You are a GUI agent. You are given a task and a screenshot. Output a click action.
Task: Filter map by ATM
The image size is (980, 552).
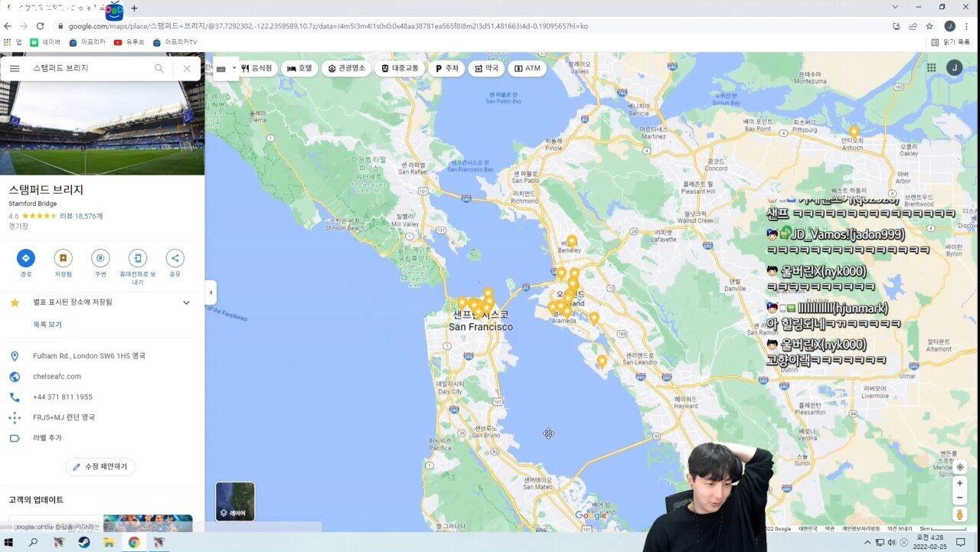[528, 68]
